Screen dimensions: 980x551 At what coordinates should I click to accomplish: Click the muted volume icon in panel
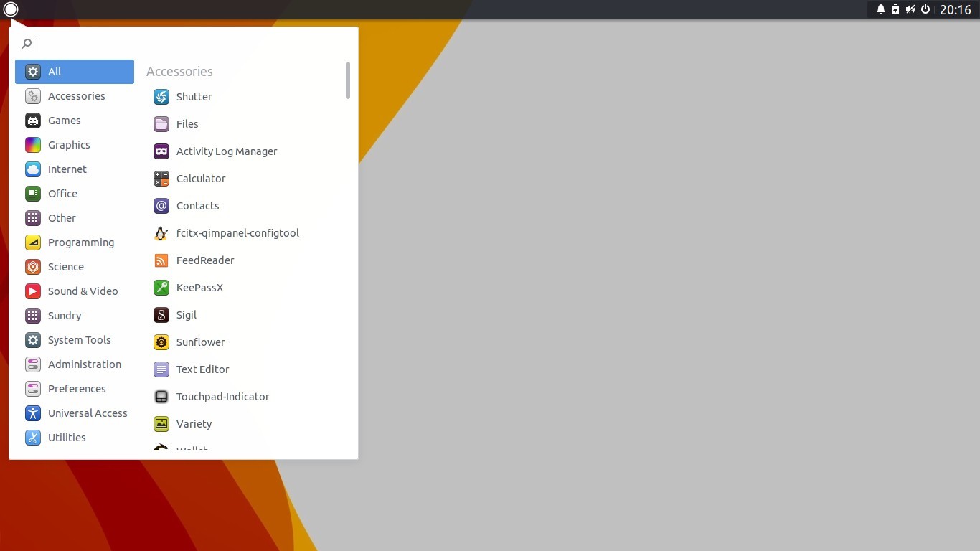tap(910, 9)
